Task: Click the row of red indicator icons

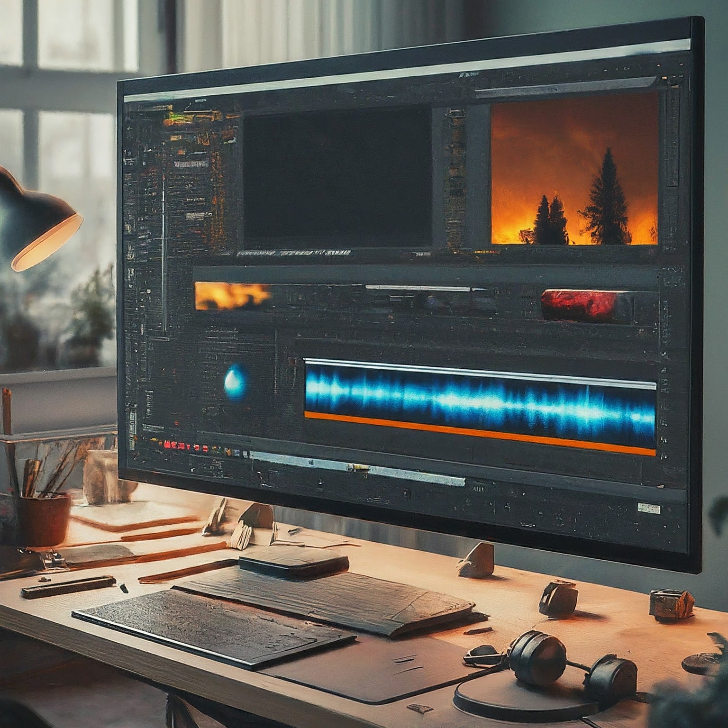Action: (x=184, y=446)
